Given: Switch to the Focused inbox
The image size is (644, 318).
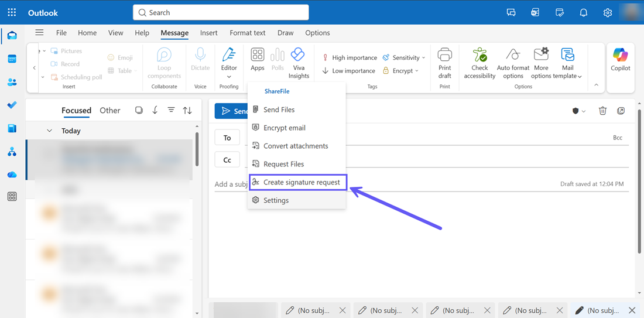Looking at the screenshot, I should coord(76,110).
